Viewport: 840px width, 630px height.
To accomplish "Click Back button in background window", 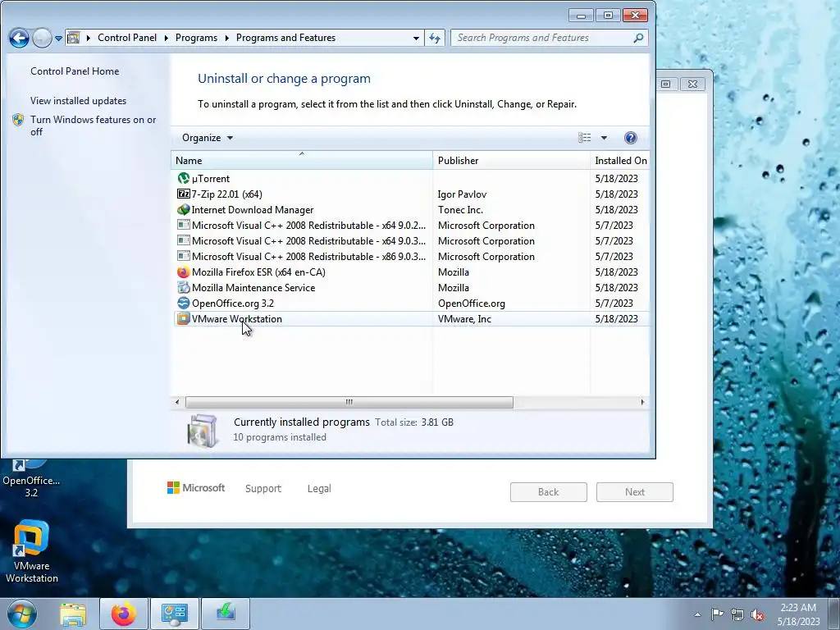I will (x=549, y=492).
